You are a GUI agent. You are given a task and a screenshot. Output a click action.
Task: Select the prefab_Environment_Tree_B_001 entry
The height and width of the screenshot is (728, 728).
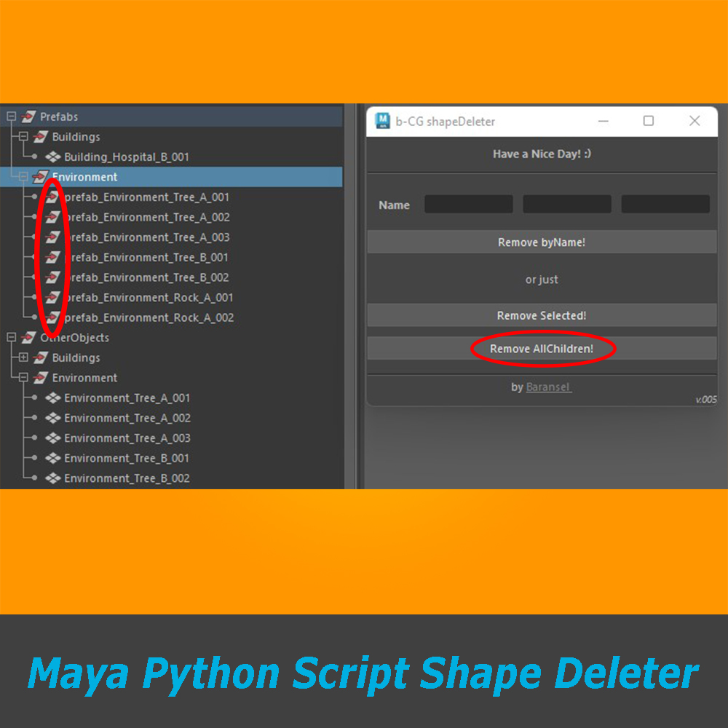(146, 258)
